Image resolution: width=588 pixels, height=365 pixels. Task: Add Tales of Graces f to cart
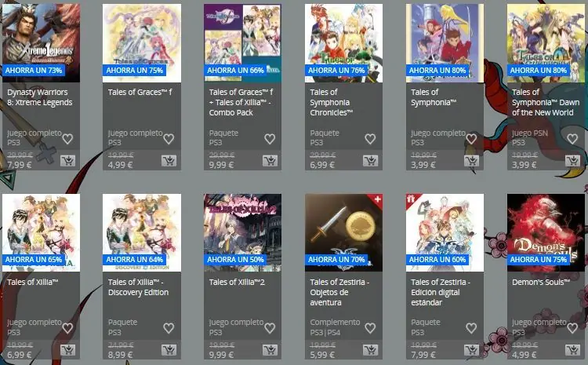(x=169, y=161)
